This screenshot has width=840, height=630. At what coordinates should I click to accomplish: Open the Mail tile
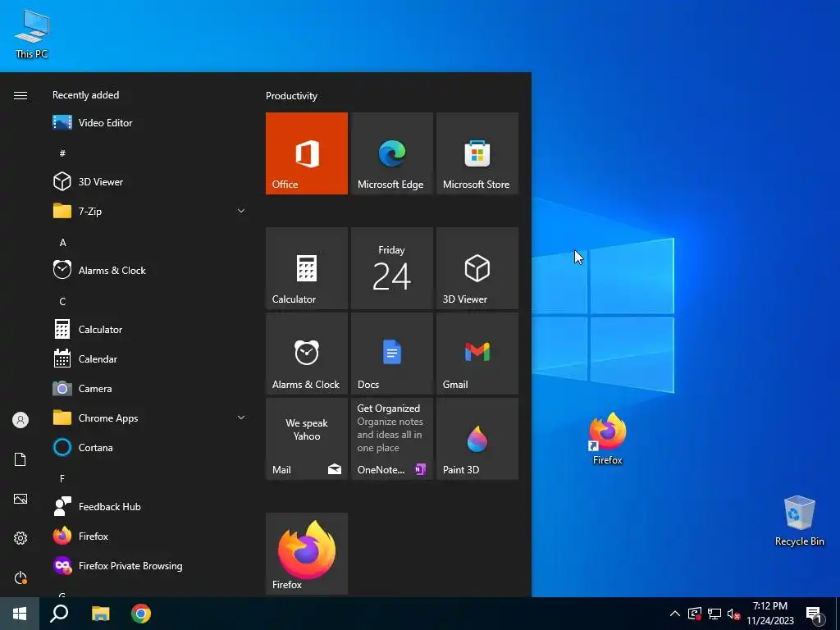[x=307, y=439]
